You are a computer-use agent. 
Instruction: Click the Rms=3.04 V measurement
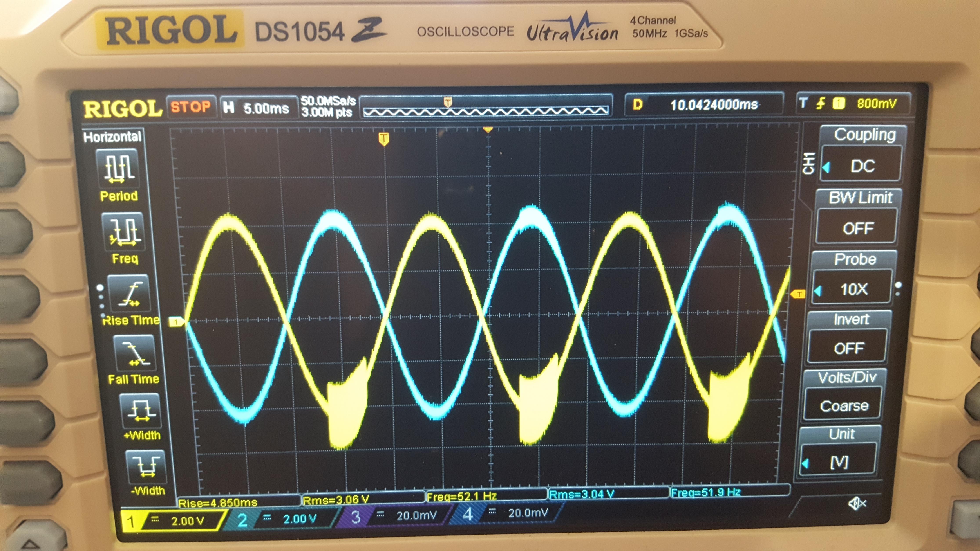coord(581,494)
